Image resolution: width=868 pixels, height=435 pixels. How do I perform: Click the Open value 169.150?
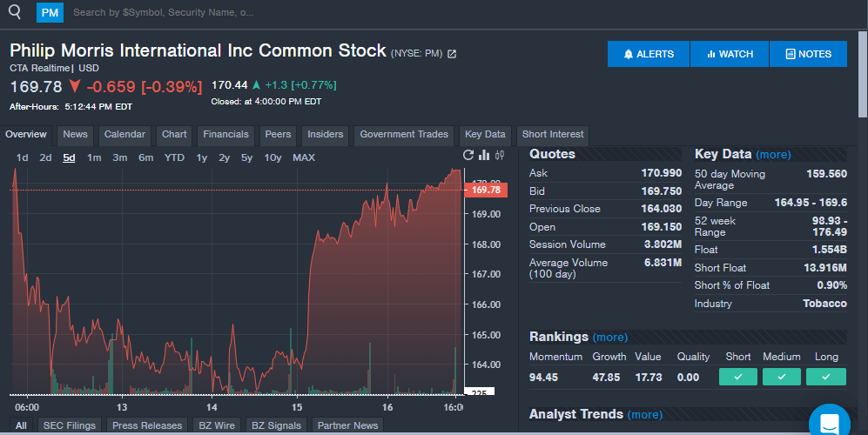click(x=662, y=227)
